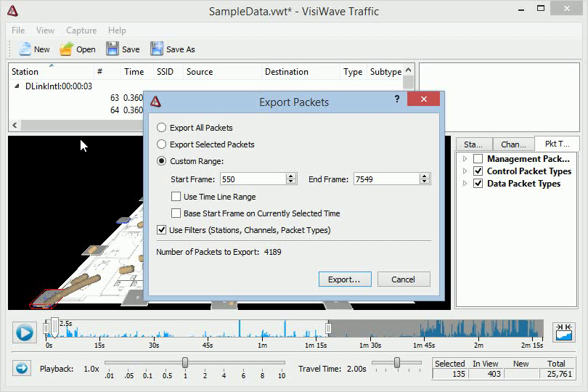Select Export Selected Packets option
This screenshot has height=392, width=588.
pyautogui.click(x=161, y=144)
